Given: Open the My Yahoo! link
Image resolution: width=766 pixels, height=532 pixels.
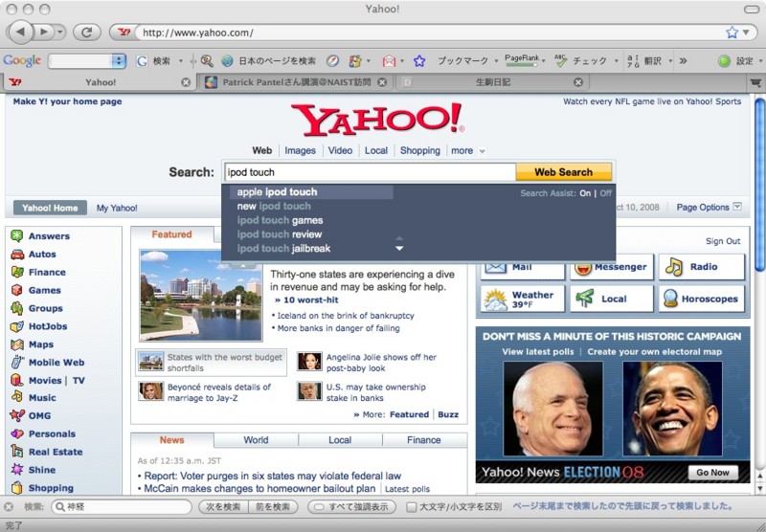Looking at the screenshot, I should point(117,209).
